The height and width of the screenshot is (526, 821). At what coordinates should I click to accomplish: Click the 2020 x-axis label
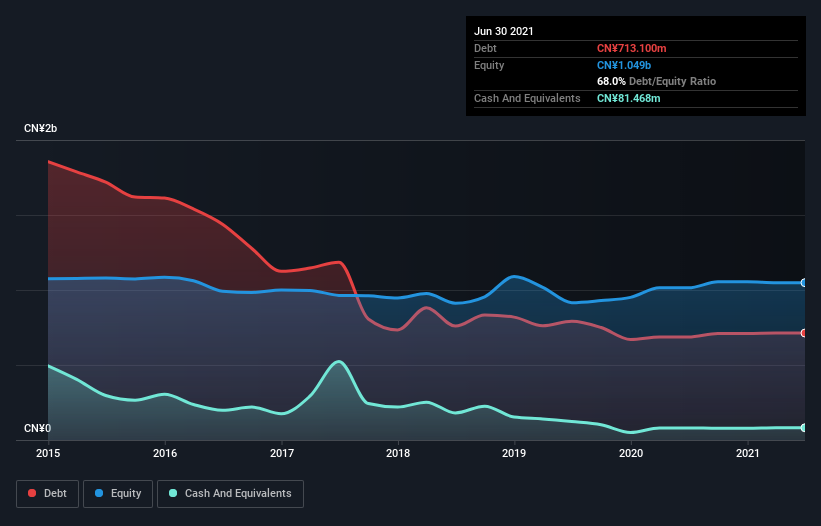tap(631, 453)
